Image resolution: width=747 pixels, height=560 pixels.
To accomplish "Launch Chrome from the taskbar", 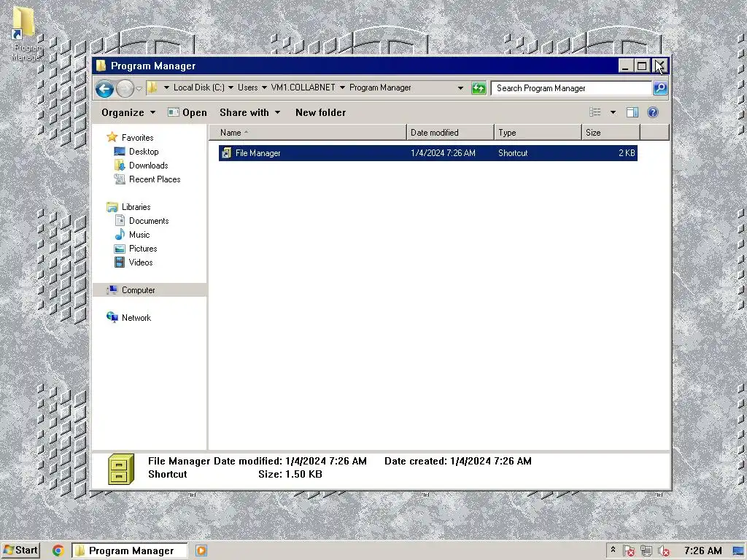I will [x=58, y=551].
